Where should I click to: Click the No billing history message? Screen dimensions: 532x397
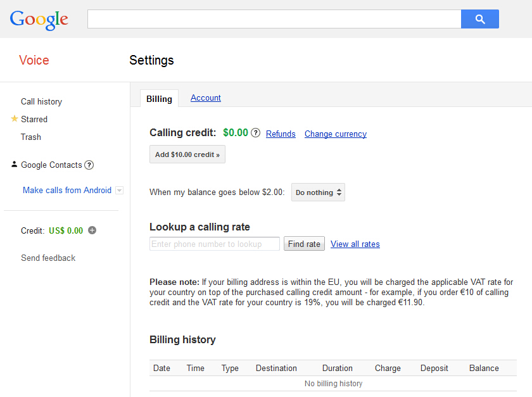point(334,384)
